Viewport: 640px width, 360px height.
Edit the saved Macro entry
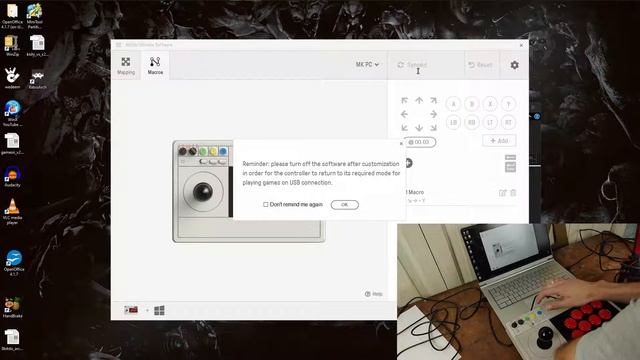[502, 193]
